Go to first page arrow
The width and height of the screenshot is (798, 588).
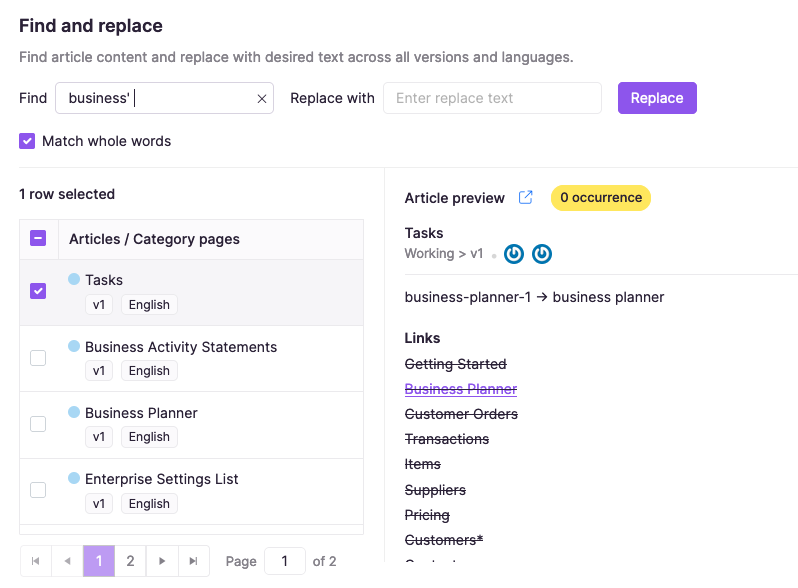[x=35, y=561]
